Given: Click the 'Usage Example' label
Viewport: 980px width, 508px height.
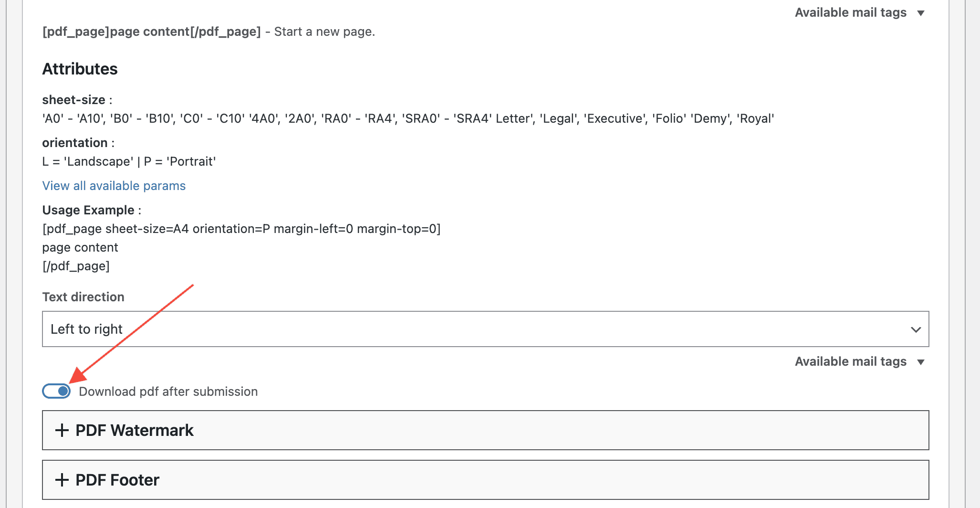Looking at the screenshot, I should point(89,210).
